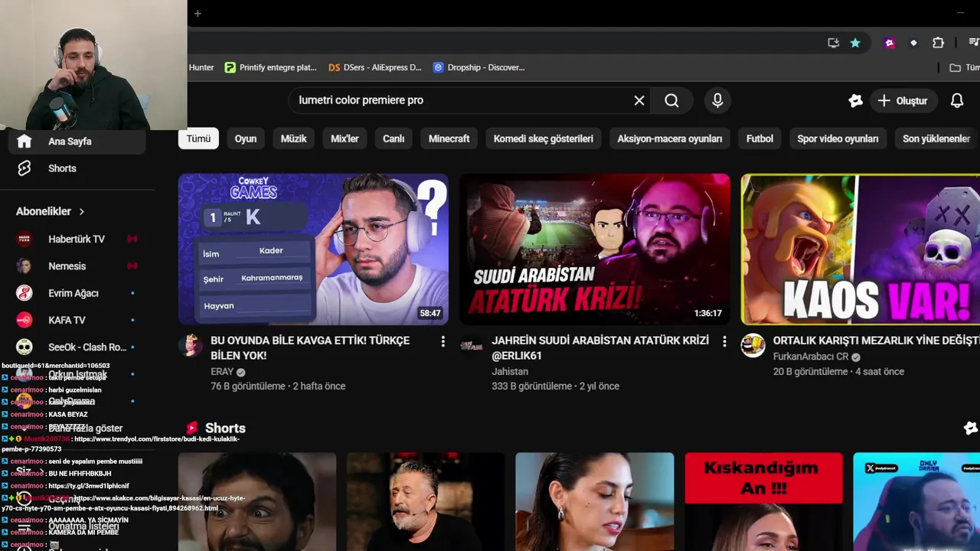Open the Only Drama Shorts thumbnail
Image resolution: width=980 pixels, height=551 pixels.
click(916, 501)
